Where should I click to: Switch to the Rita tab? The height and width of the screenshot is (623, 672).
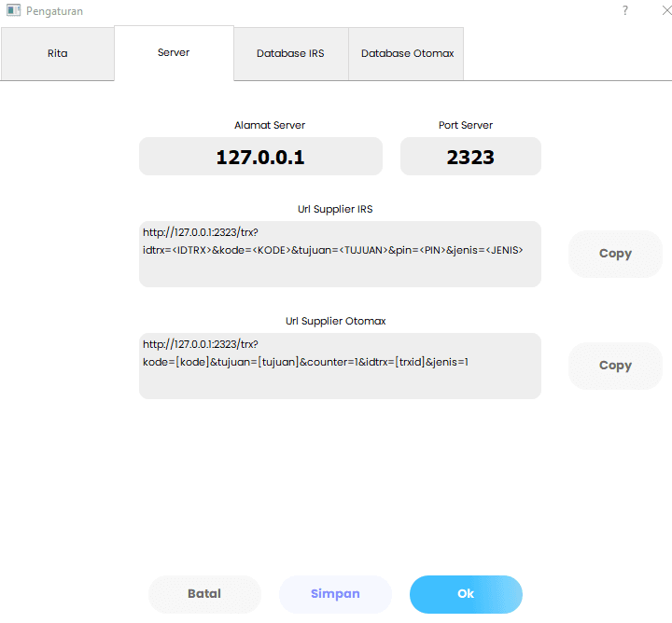[x=57, y=53]
